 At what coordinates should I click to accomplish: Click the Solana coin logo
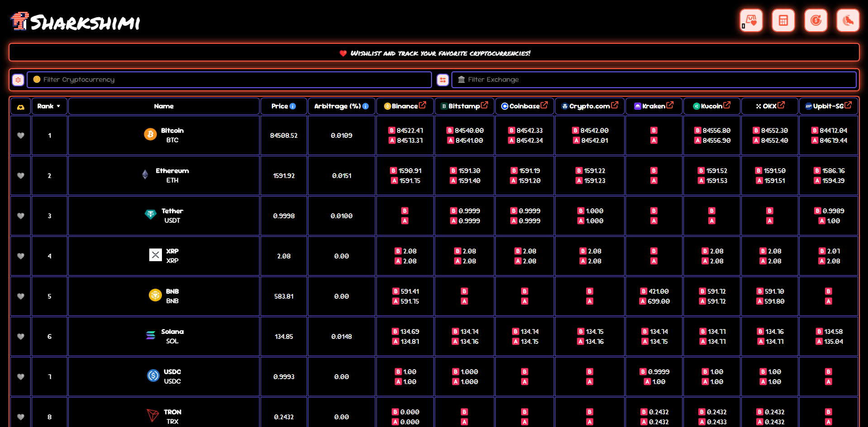[151, 335]
